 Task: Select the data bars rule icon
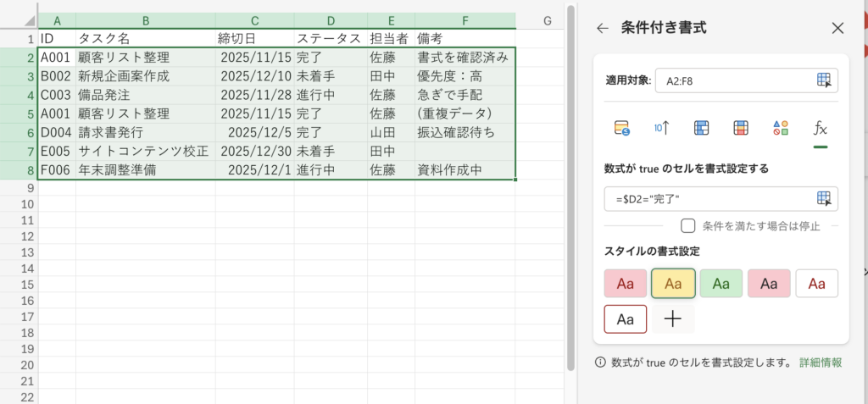(x=701, y=128)
